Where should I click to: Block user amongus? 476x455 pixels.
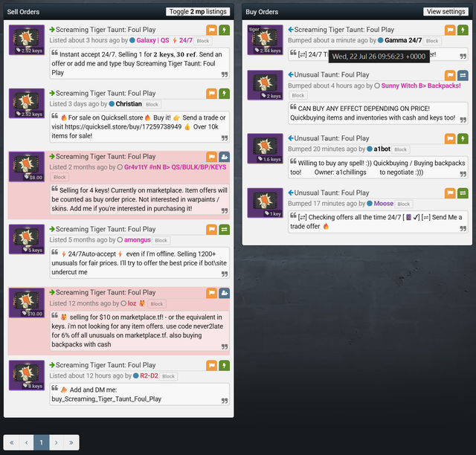coord(161,240)
